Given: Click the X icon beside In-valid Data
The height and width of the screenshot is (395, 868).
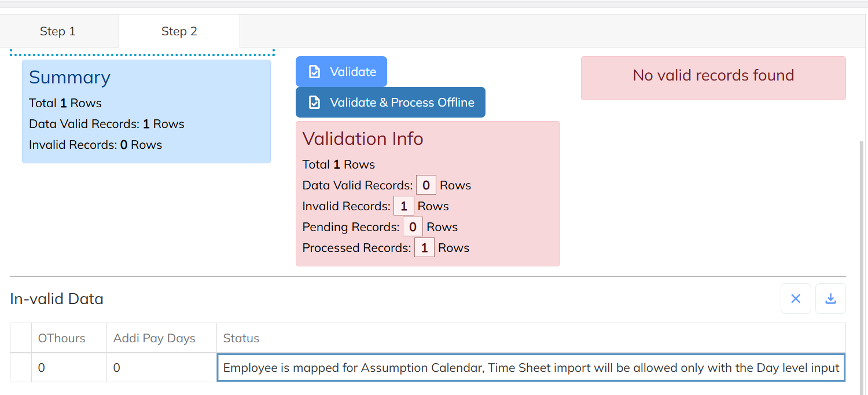Looking at the screenshot, I should tap(796, 298).
